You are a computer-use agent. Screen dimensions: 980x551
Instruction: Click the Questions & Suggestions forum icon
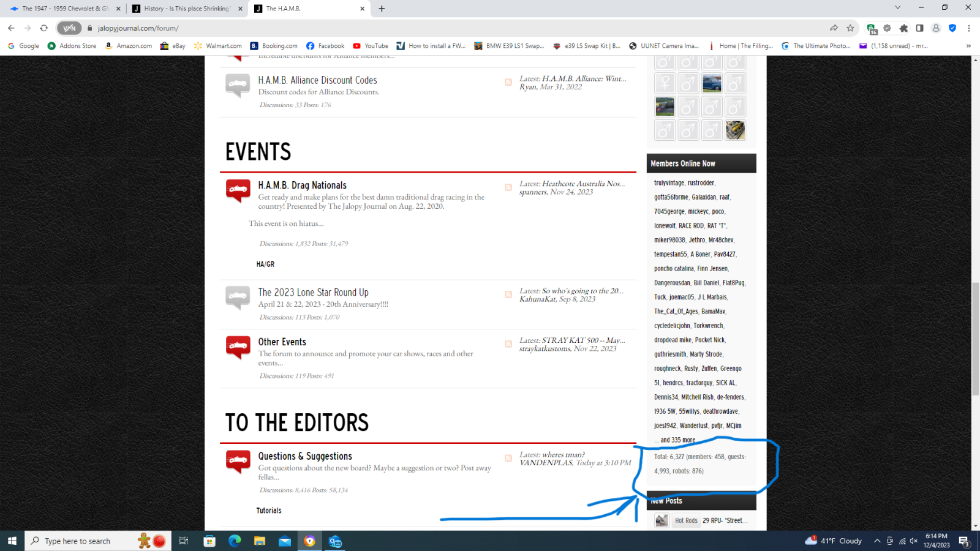coord(238,462)
